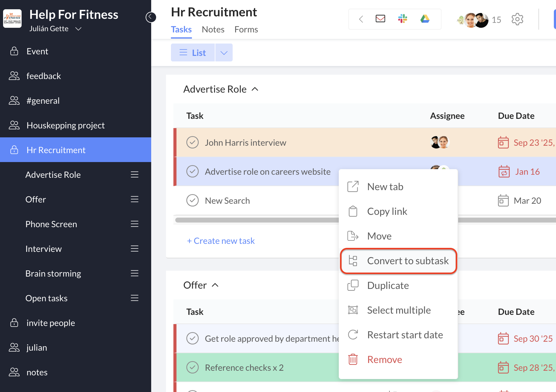This screenshot has height=392, width=556.
Task: Mark John Harris interview as complete
Action: [193, 143]
